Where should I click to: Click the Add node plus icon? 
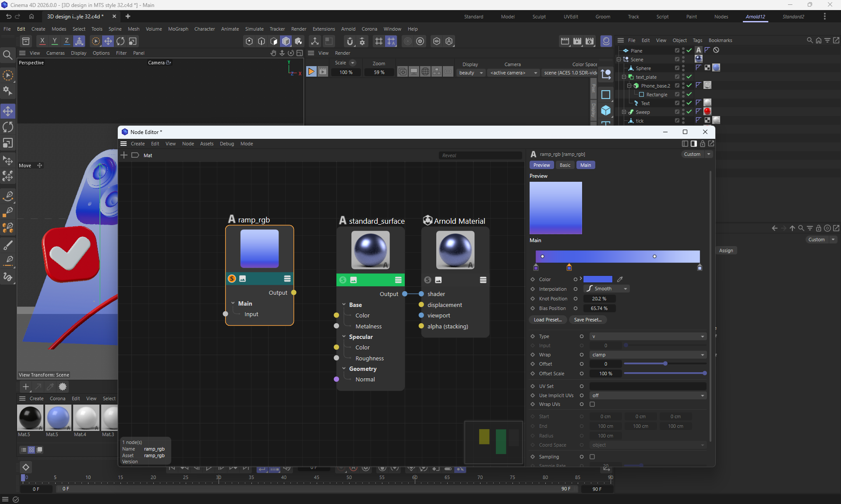[124, 155]
